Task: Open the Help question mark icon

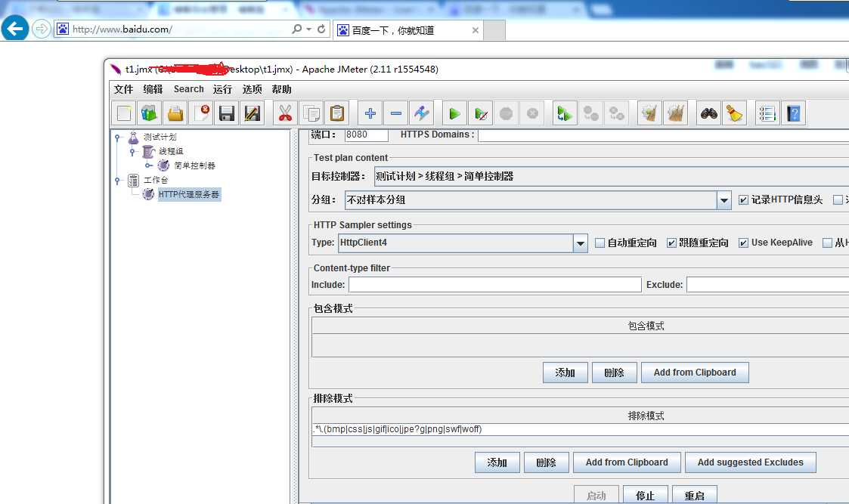Action: point(794,113)
